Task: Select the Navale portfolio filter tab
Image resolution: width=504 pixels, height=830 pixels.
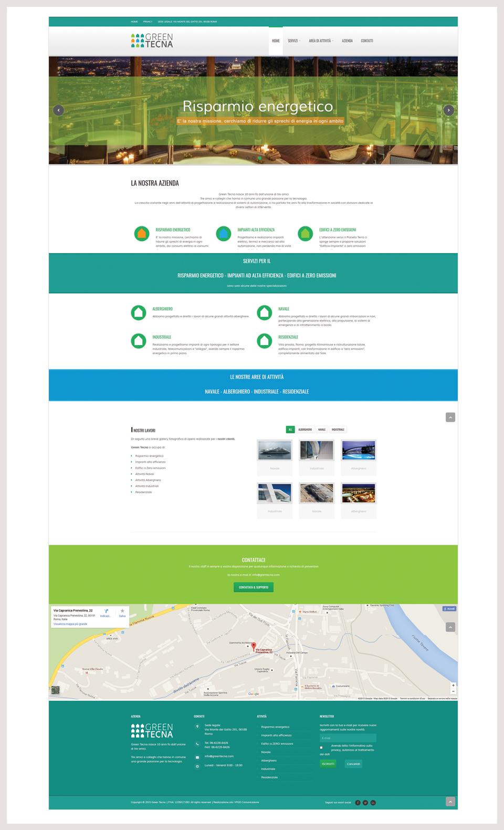Action: point(322,429)
